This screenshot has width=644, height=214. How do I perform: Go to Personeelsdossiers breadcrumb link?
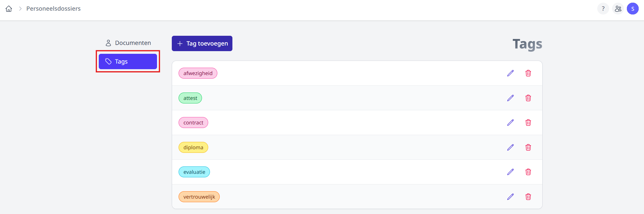pos(54,9)
